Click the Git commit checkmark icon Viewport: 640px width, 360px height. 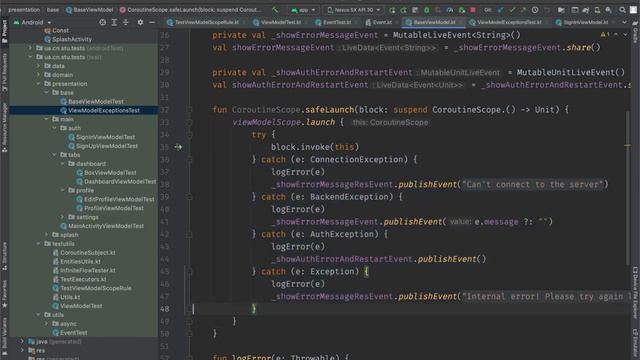tap(512, 9)
